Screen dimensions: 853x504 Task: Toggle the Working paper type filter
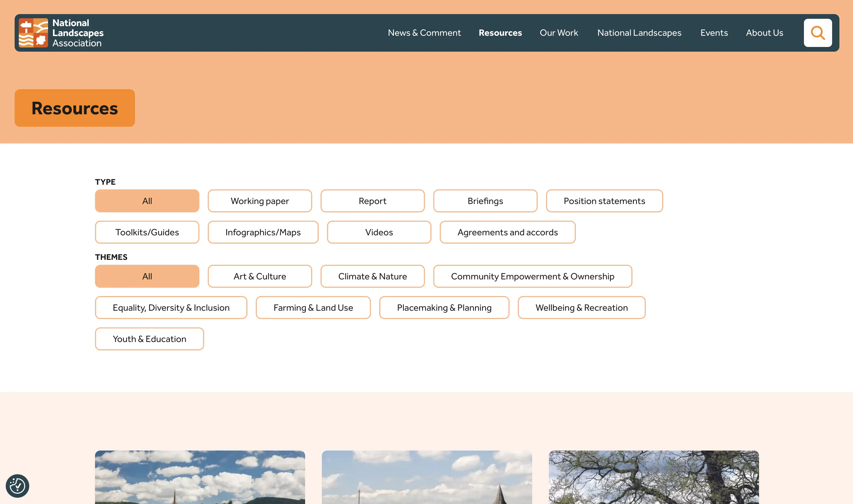[x=259, y=201]
